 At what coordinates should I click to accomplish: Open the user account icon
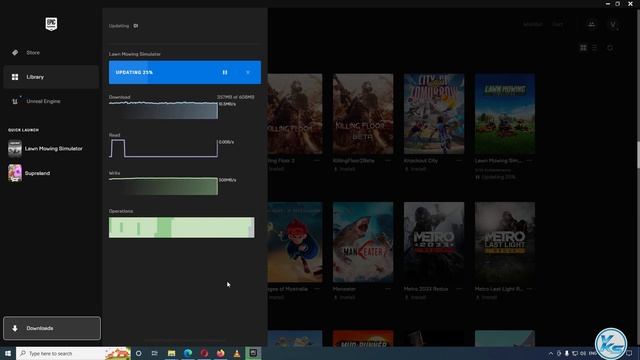coord(613,24)
